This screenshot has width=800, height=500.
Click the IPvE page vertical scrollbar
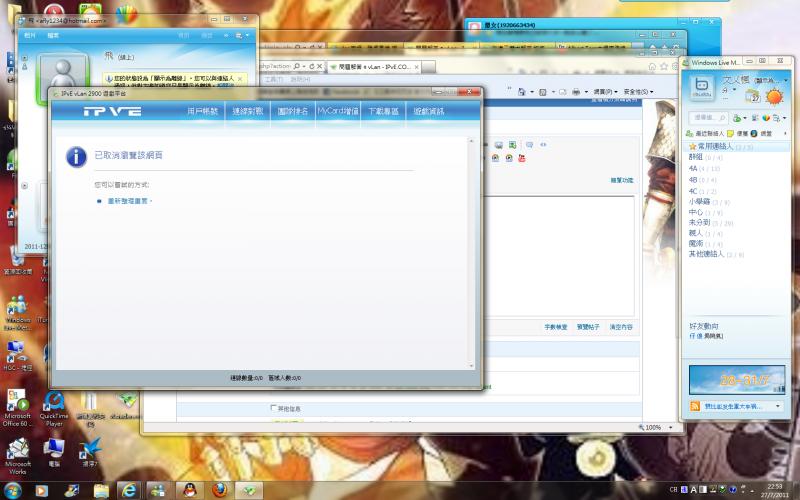[x=471, y=253]
